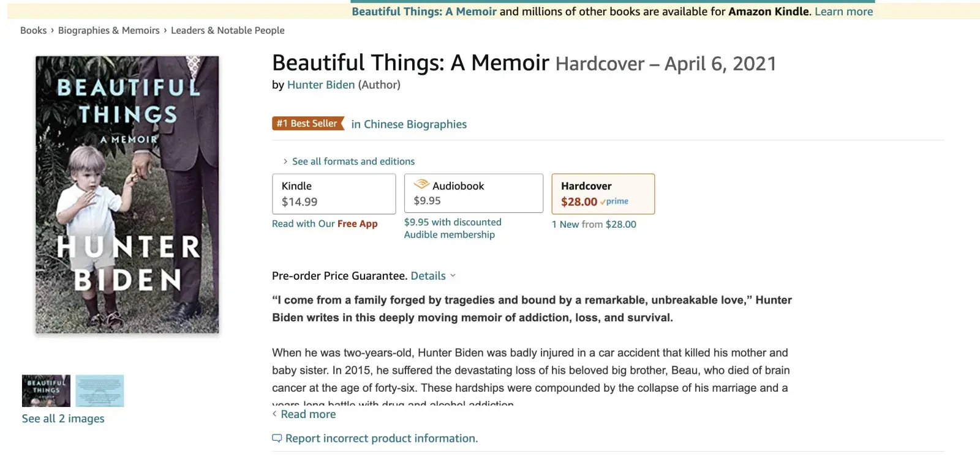Click 1 New from $28.00 offer link

click(594, 225)
